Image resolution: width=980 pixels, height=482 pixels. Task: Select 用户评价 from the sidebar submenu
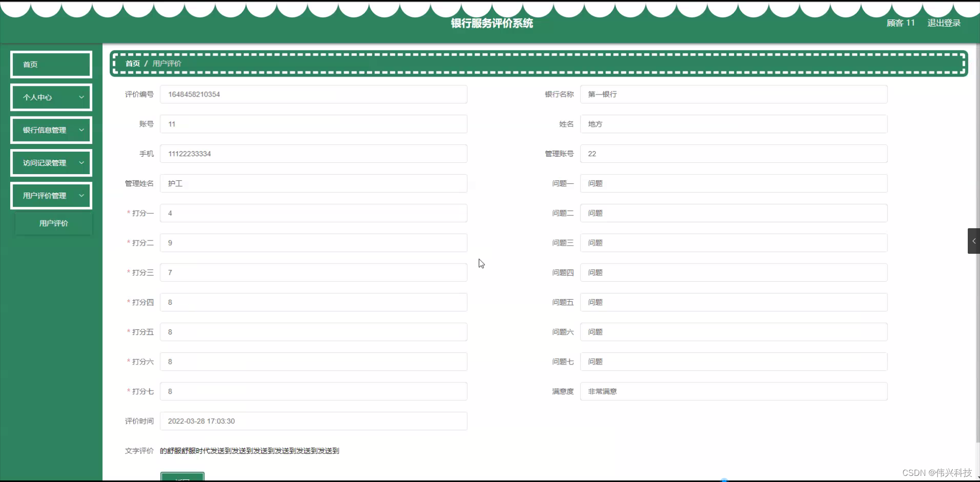(54, 223)
